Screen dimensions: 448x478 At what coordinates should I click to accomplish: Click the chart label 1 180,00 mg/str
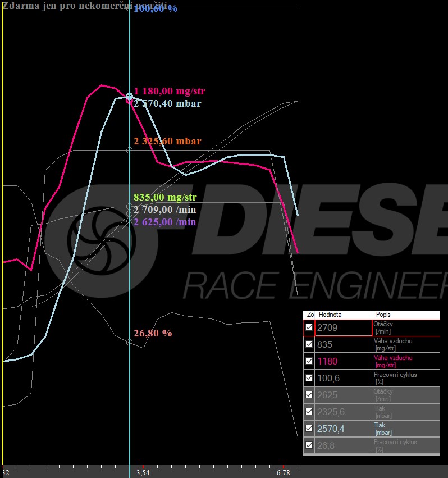point(170,91)
